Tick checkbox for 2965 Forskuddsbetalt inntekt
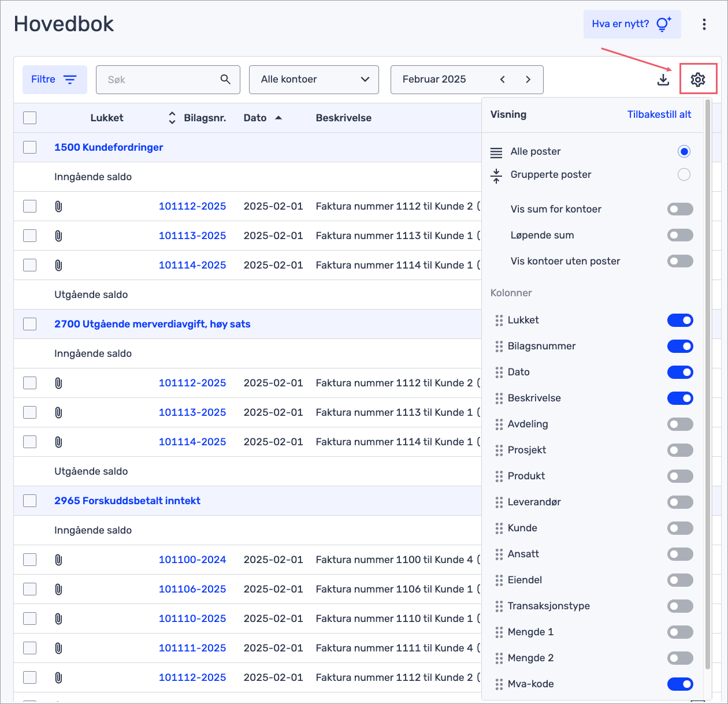 (x=29, y=501)
